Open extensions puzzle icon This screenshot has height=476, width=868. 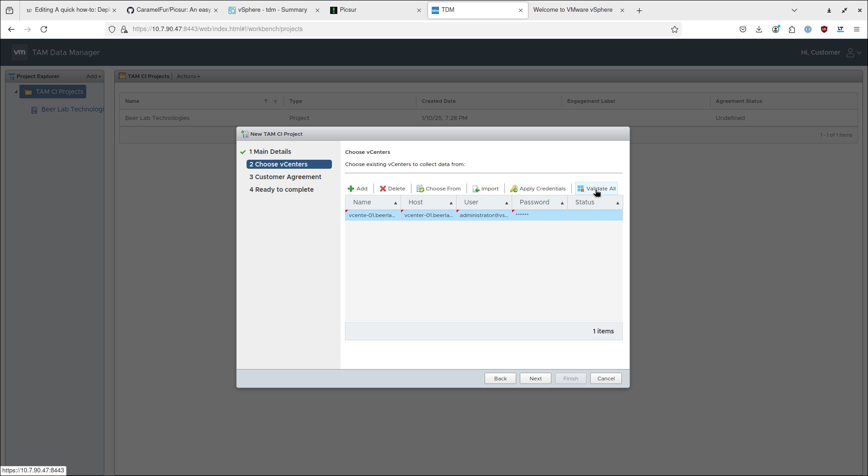792,29
